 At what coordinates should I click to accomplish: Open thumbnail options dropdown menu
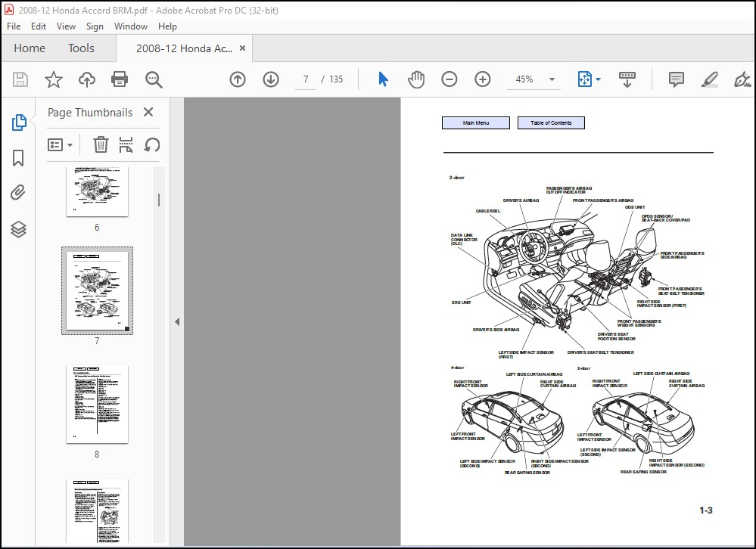[60, 144]
